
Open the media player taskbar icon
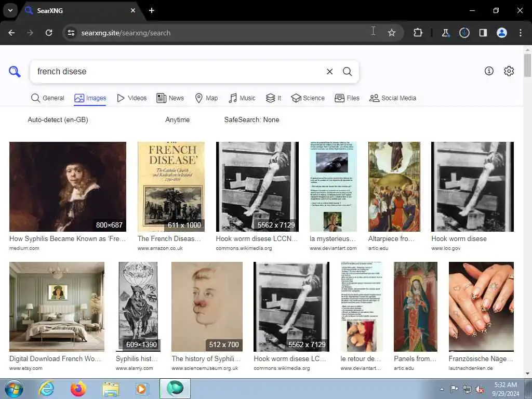(142, 389)
